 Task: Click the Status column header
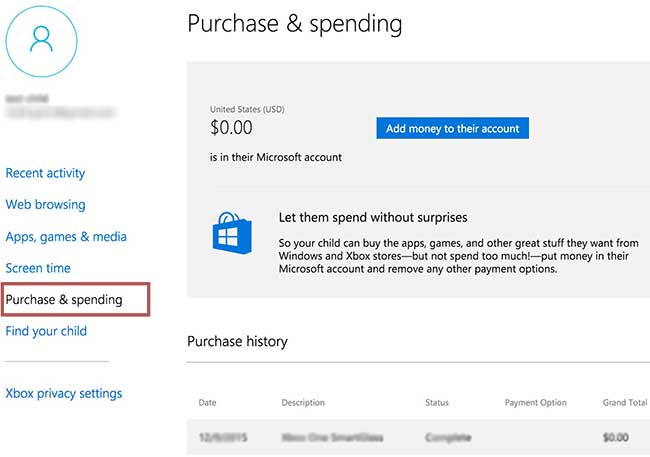coord(438,403)
